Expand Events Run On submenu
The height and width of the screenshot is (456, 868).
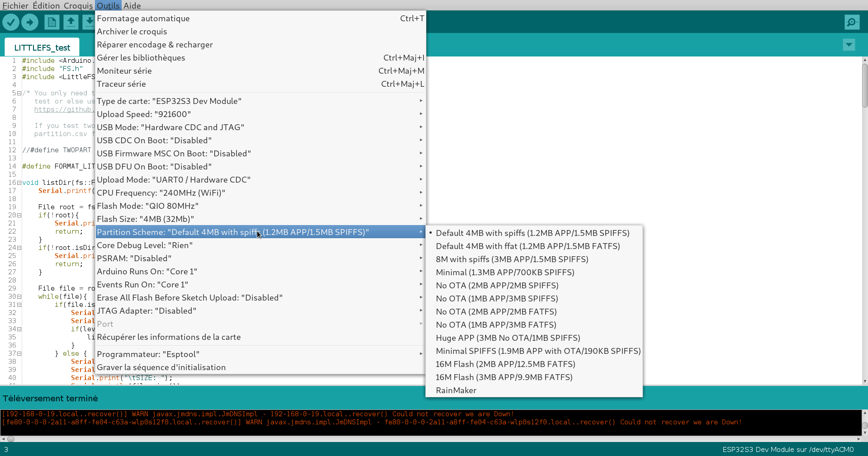pos(260,285)
